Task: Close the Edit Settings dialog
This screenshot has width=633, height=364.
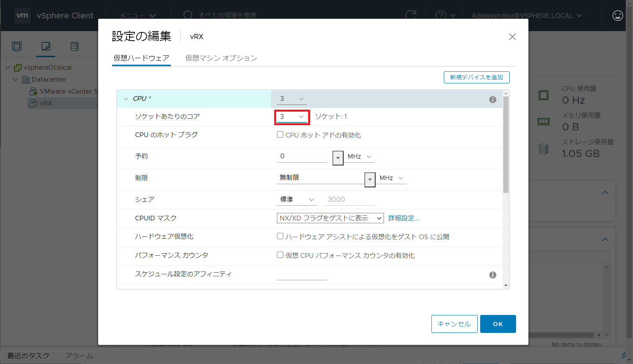Action: point(512,37)
